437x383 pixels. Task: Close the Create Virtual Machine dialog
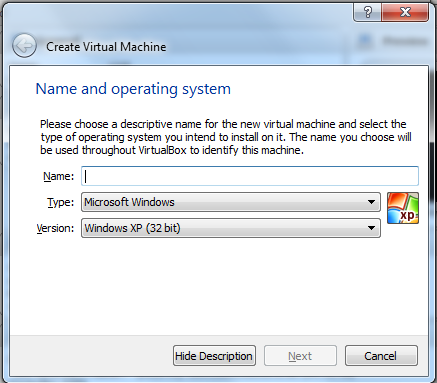(405, 12)
